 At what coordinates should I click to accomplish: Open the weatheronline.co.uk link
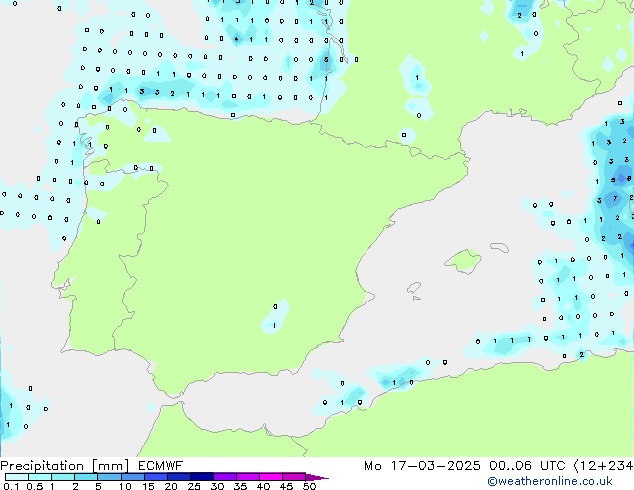coord(550,482)
